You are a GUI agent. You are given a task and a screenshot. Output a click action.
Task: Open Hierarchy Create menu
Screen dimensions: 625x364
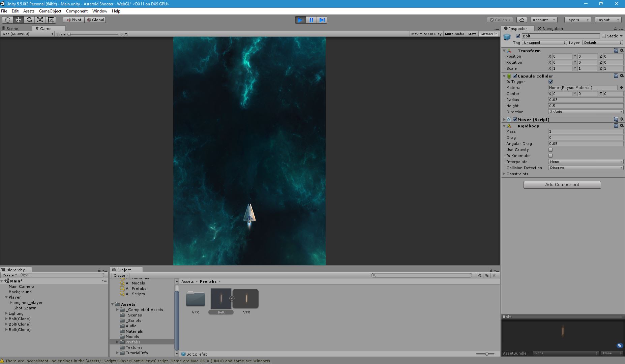(9, 275)
